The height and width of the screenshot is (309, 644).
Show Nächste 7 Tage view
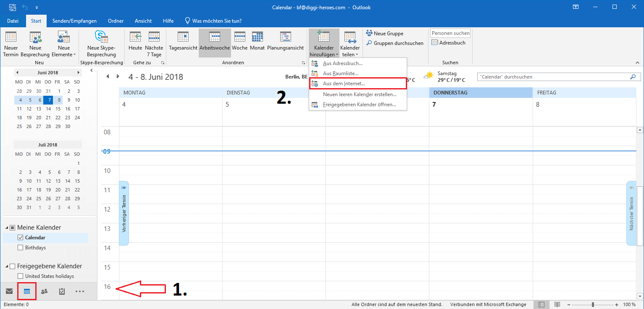point(154,44)
